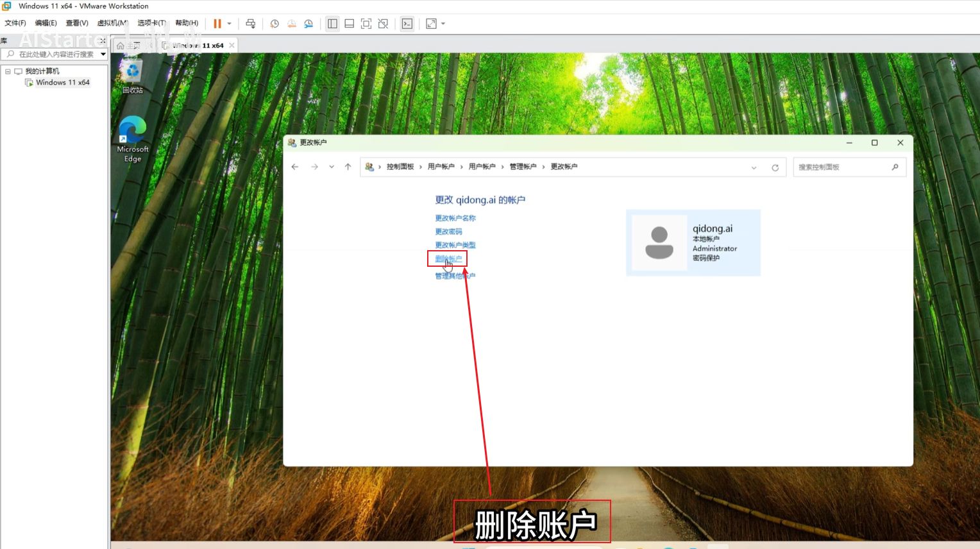This screenshot has width=980, height=549.
Task: Collapse the 我的计算机 tree node
Action: point(8,71)
